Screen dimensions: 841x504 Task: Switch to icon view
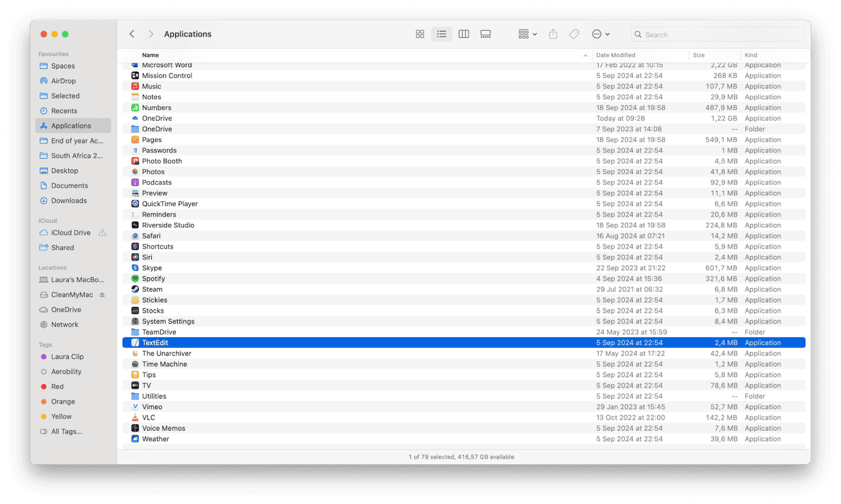point(419,34)
